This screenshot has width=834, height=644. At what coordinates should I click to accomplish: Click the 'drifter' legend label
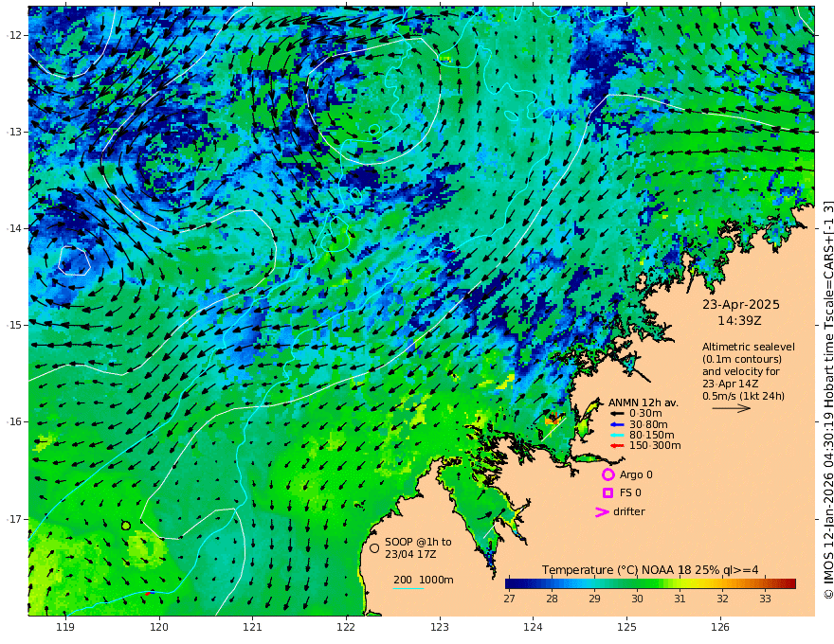pyautogui.click(x=628, y=511)
